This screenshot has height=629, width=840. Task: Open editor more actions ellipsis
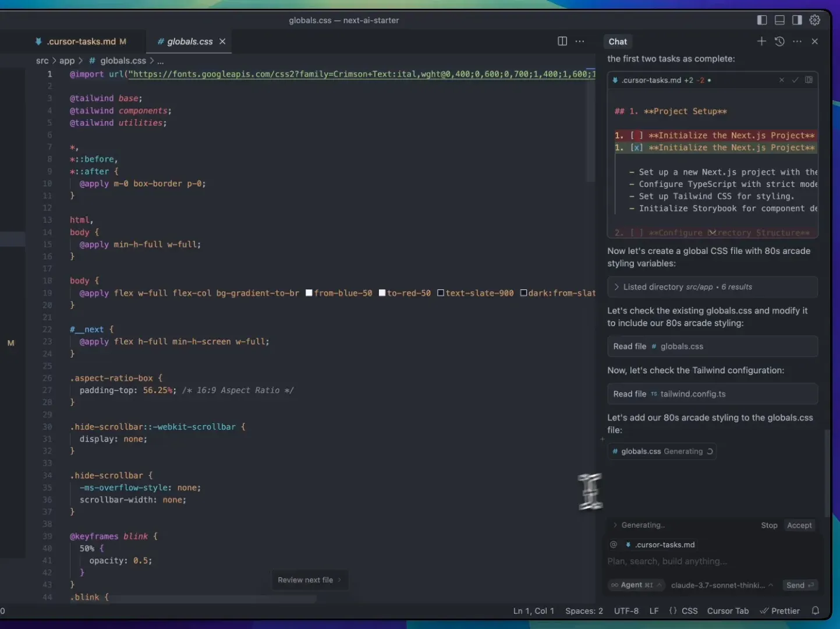coord(580,41)
